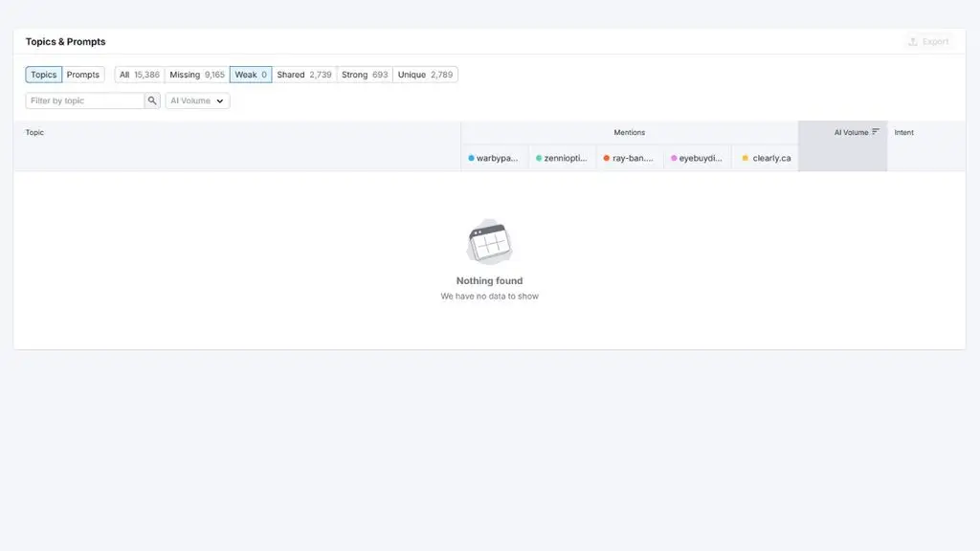
Task: Select the Topics view toggle
Action: (x=44, y=75)
